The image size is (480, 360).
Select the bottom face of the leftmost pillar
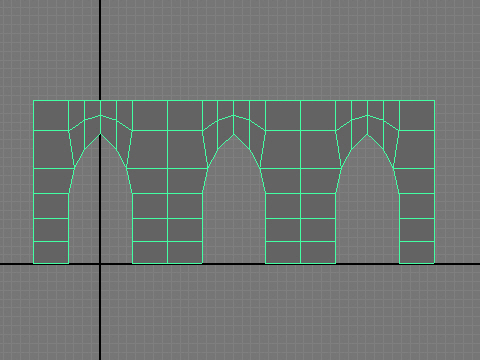(51, 252)
